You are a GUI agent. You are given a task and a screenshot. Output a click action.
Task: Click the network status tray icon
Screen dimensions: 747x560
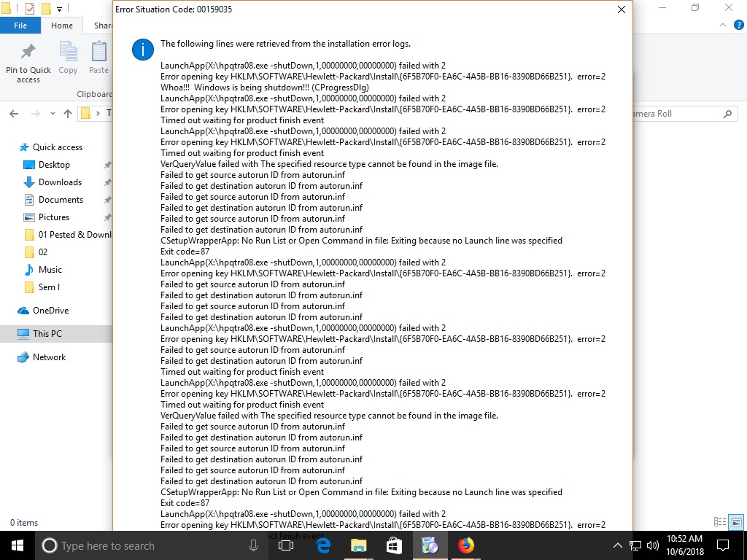coord(635,545)
